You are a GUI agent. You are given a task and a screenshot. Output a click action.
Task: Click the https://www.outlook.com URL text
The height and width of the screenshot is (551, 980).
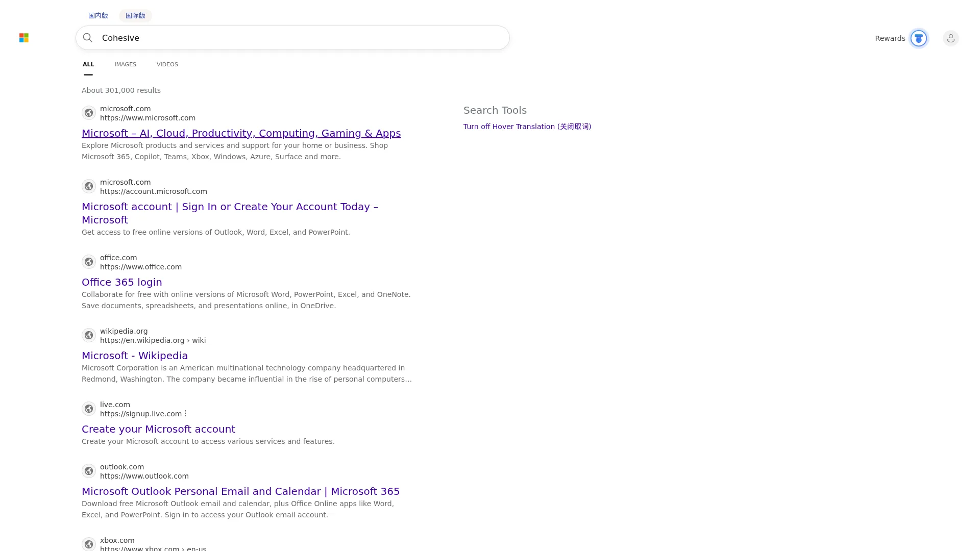(x=144, y=476)
